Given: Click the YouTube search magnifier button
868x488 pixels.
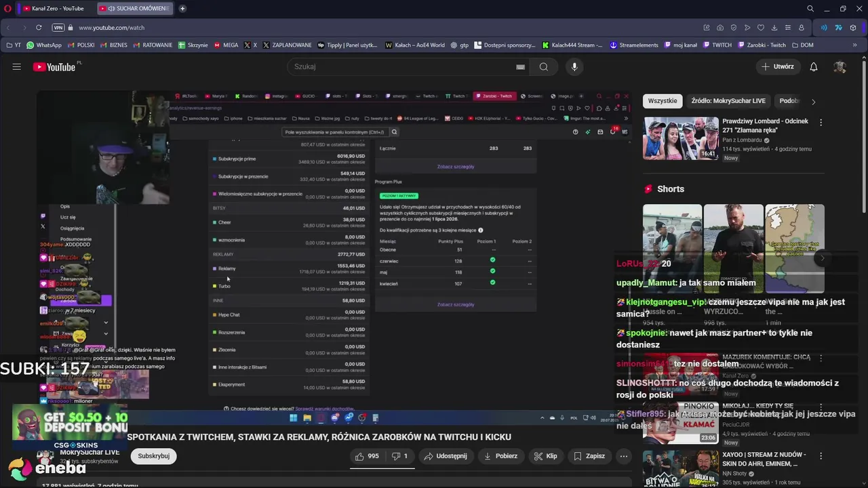Looking at the screenshot, I should (x=543, y=66).
